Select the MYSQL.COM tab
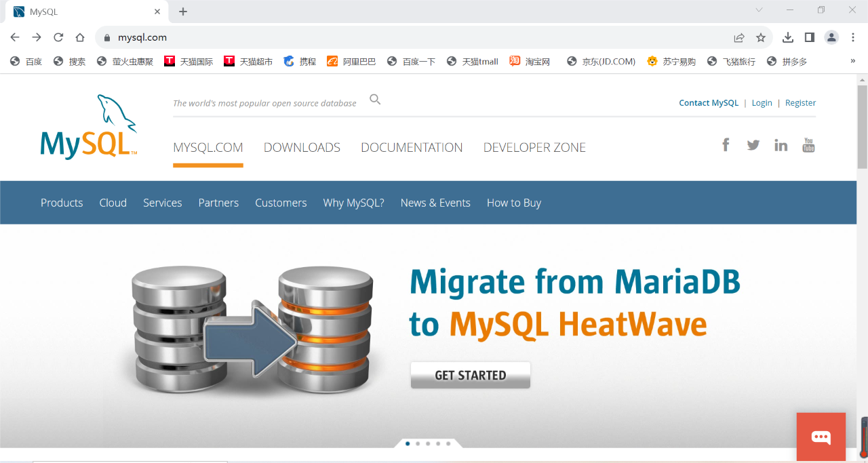This screenshot has width=868, height=463. (208, 148)
